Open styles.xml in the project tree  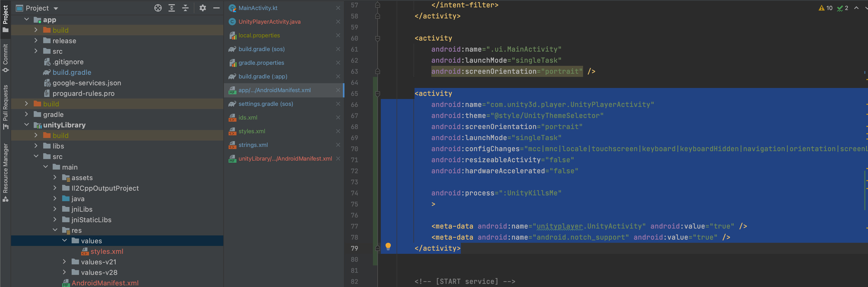point(106,251)
